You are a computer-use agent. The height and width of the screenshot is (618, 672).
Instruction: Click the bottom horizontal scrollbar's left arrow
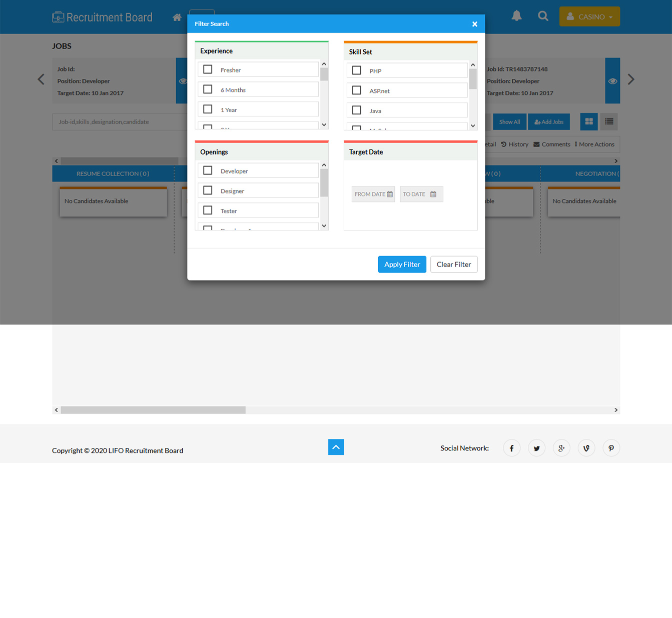[56, 410]
